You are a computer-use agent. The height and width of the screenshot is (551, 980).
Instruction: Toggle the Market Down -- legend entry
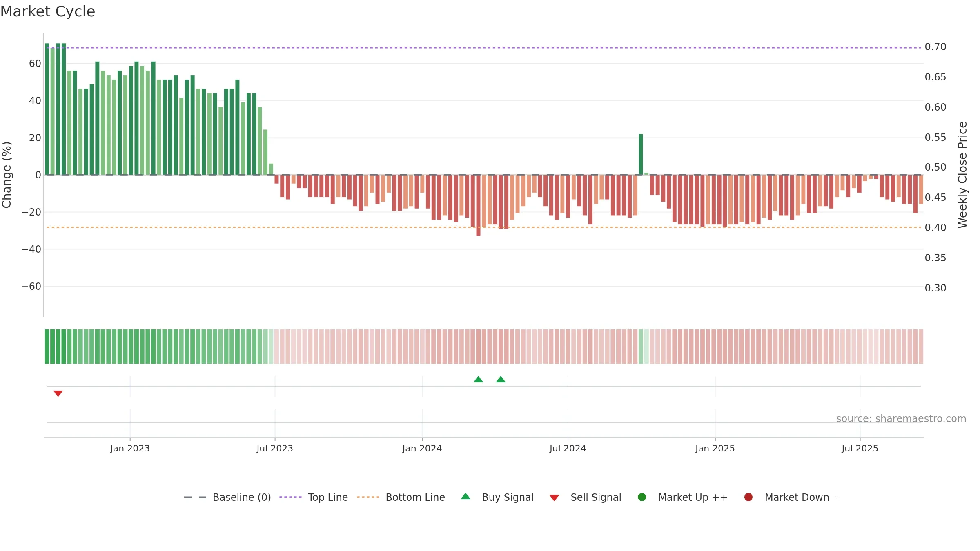[x=791, y=497]
